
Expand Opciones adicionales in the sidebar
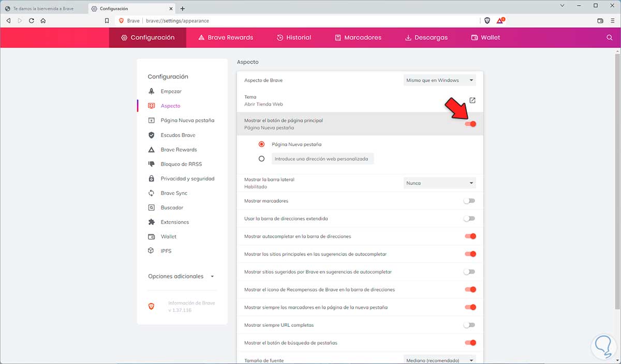pyautogui.click(x=181, y=276)
